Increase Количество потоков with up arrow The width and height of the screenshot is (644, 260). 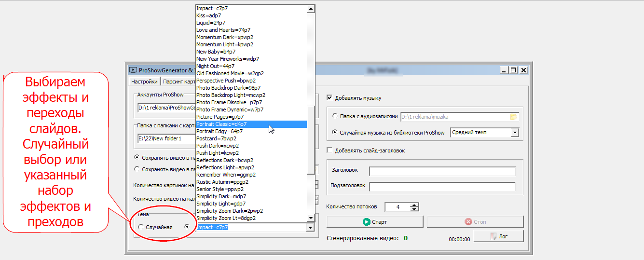(414, 205)
